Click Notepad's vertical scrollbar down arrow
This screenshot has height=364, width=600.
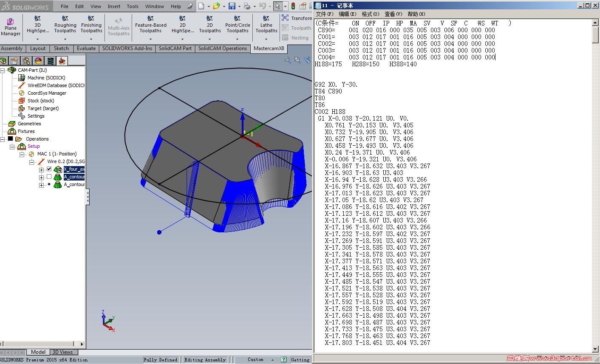tap(595, 349)
